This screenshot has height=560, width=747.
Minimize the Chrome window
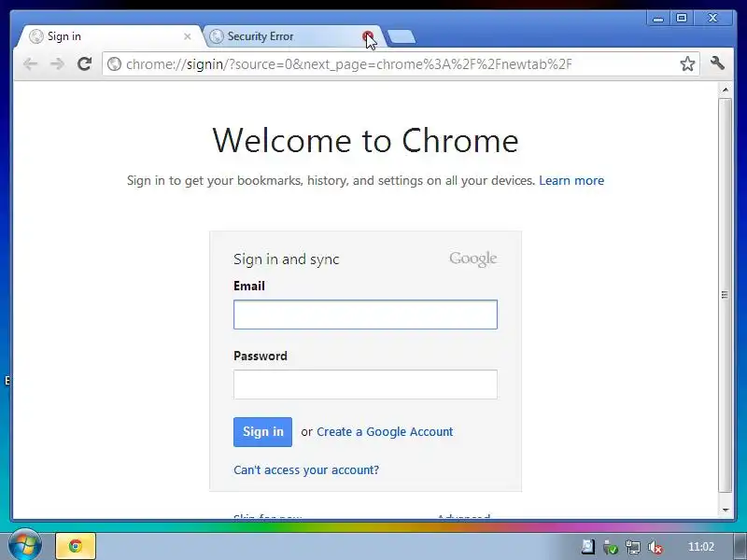coord(658,18)
